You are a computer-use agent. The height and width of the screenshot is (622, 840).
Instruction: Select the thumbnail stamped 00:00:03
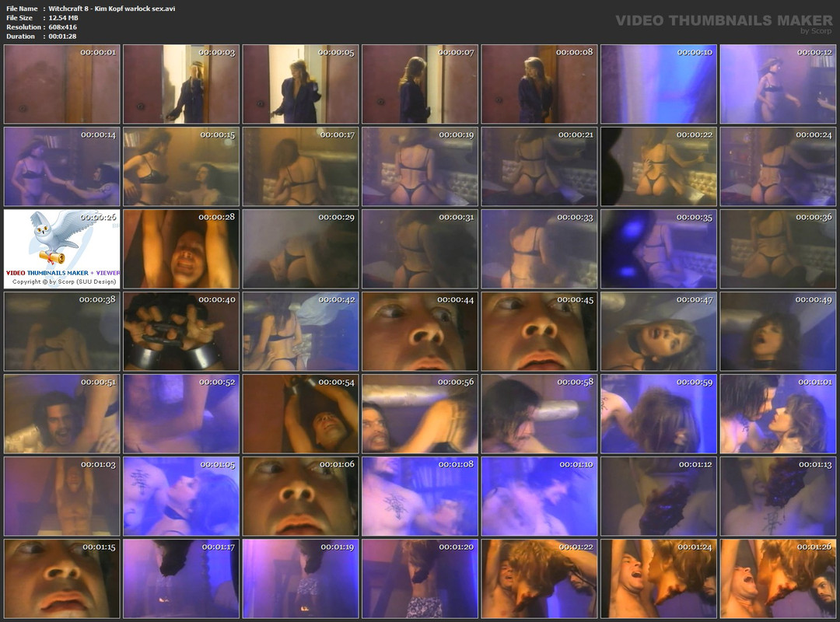(181, 84)
